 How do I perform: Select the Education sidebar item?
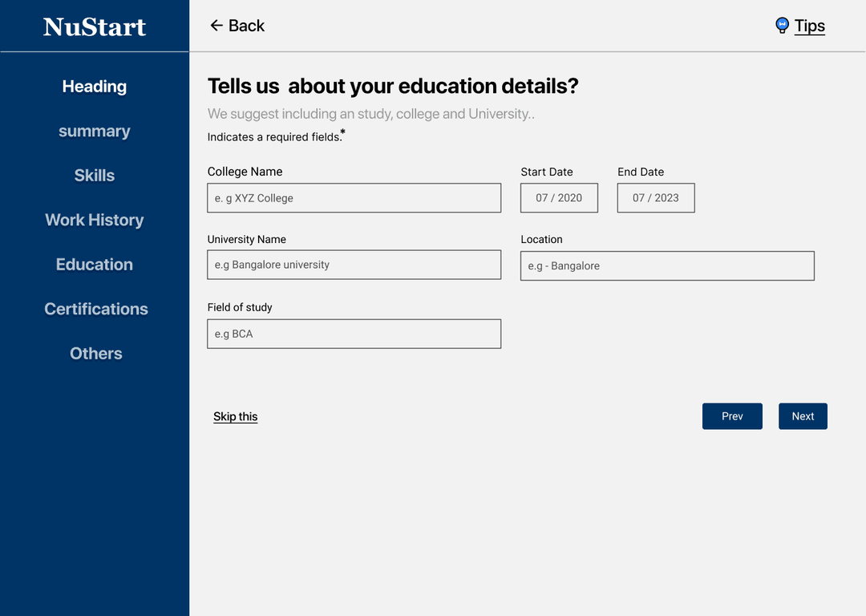(x=95, y=265)
